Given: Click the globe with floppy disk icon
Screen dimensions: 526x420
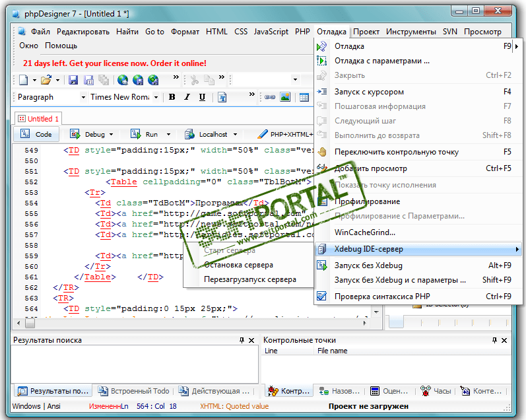Looking at the screenshot, I should [138, 80].
